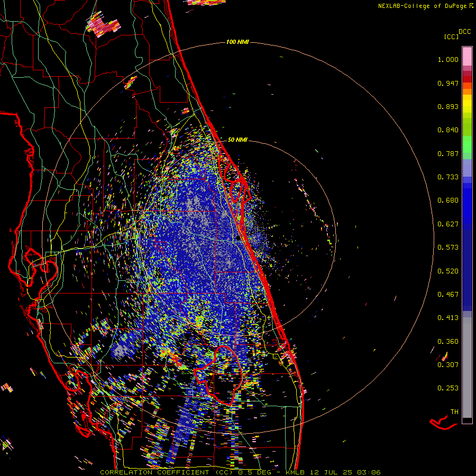Click the 0.573 legend value
Viewport: 476px width, 476px height.
(448, 248)
